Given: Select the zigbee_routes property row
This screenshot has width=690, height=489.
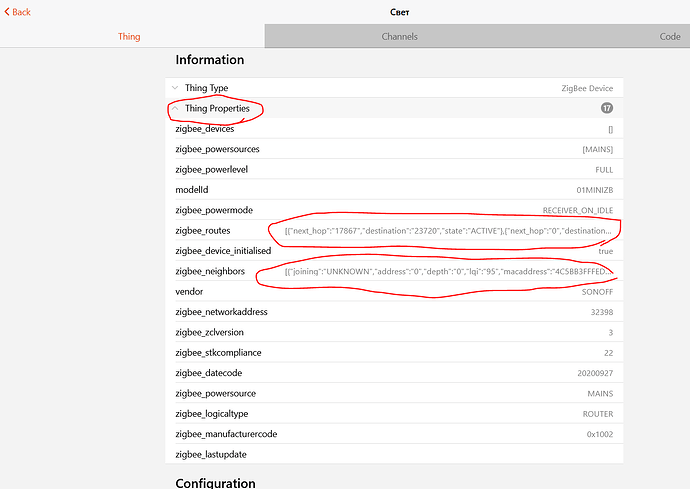Looking at the screenshot, I should click(x=395, y=230).
